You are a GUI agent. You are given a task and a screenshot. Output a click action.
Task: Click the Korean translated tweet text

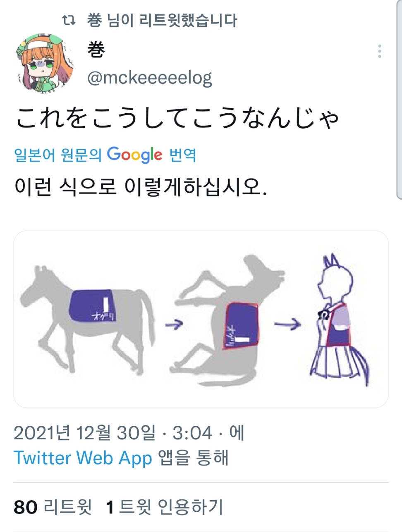coord(141,187)
